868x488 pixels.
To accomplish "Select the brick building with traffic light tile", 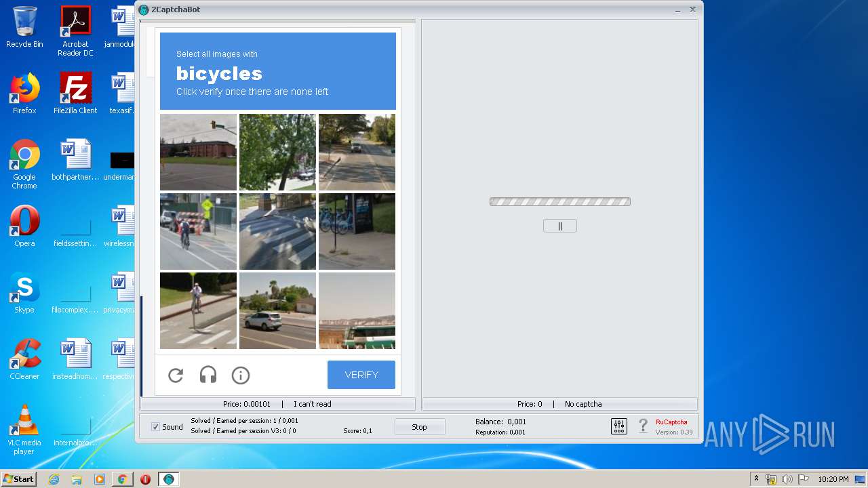I will [x=198, y=152].
